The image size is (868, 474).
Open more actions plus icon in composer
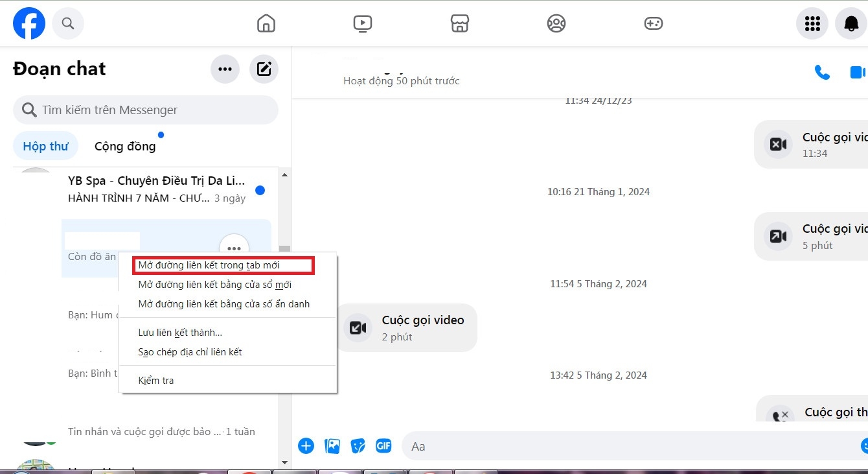[306, 446]
